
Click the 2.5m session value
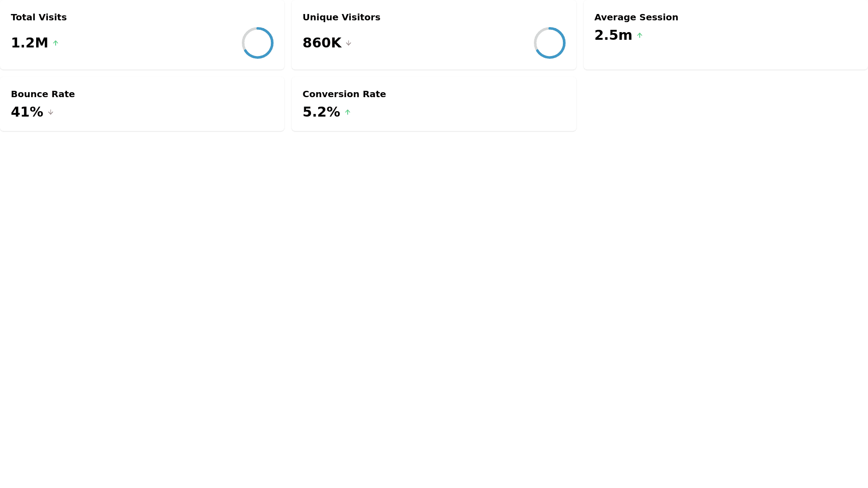(x=613, y=35)
